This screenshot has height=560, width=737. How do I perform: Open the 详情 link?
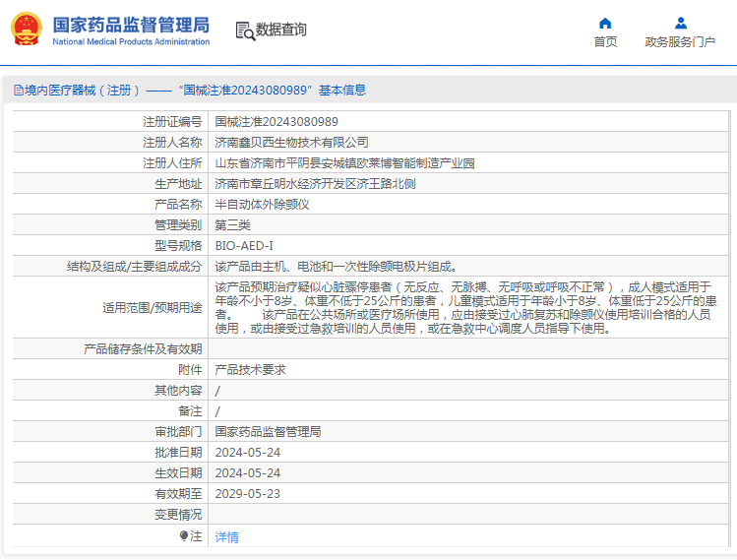[x=227, y=536]
